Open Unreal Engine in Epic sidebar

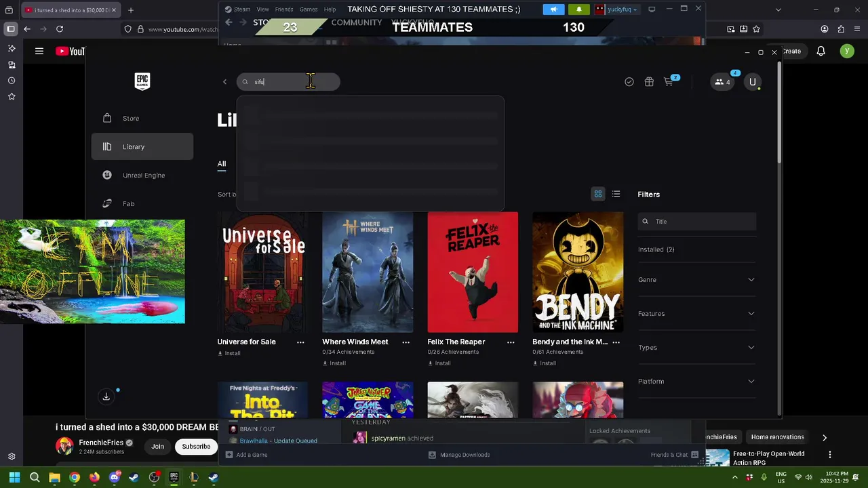(142, 176)
